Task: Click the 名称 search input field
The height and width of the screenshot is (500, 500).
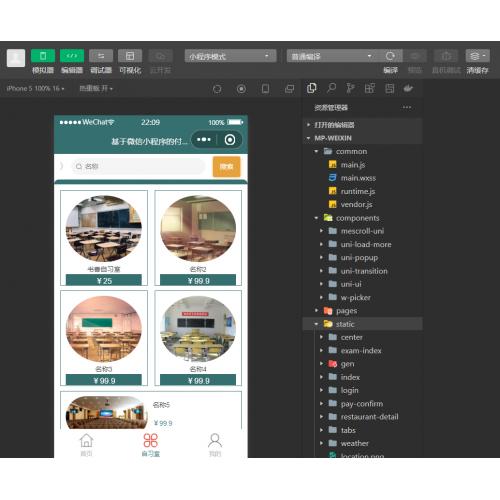Action: pyautogui.click(x=138, y=166)
